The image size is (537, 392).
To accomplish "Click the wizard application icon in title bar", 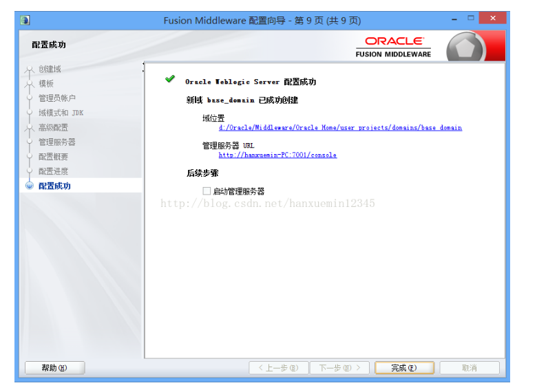I will [x=25, y=21].
